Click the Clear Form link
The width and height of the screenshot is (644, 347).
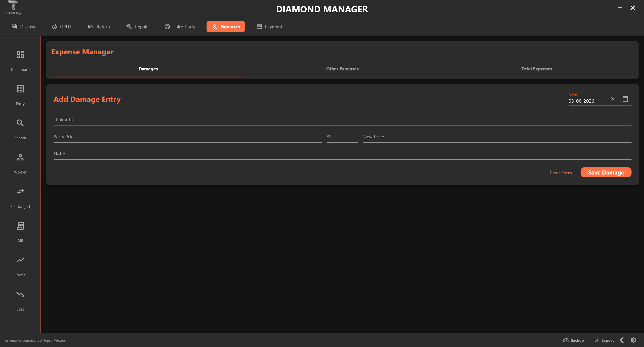(561, 173)
